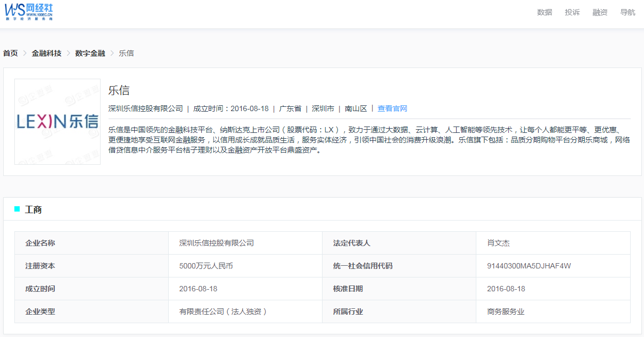This screenshot has width=644, height=337.
Task: Select the 法定代表人 label cell
Action: point(399,243)
